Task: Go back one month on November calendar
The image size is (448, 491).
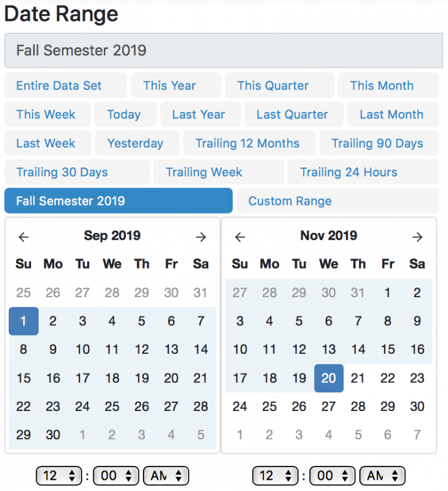Action: pos(240,237)
